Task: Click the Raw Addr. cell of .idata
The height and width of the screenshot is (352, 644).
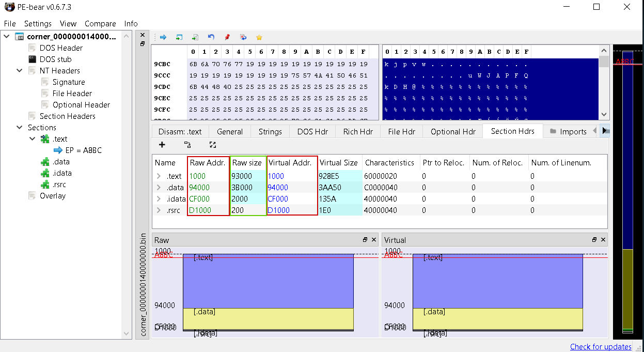Action: [x=199, y=199]
